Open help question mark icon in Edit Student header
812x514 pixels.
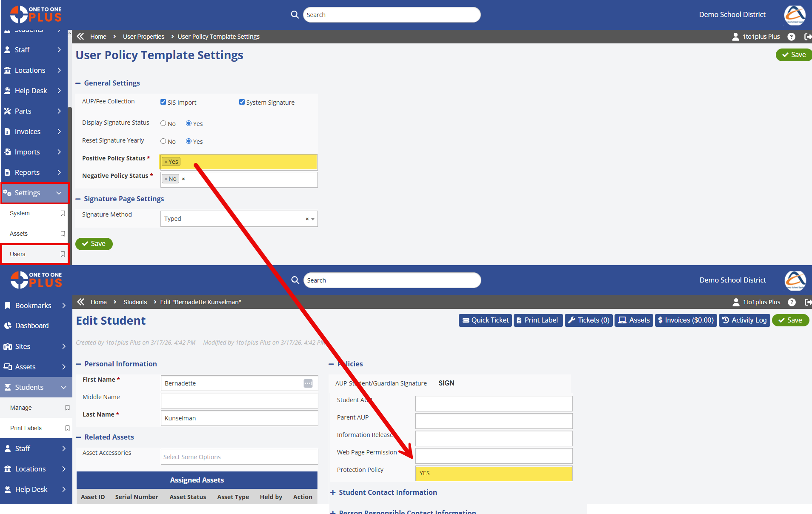pos(792,302)
